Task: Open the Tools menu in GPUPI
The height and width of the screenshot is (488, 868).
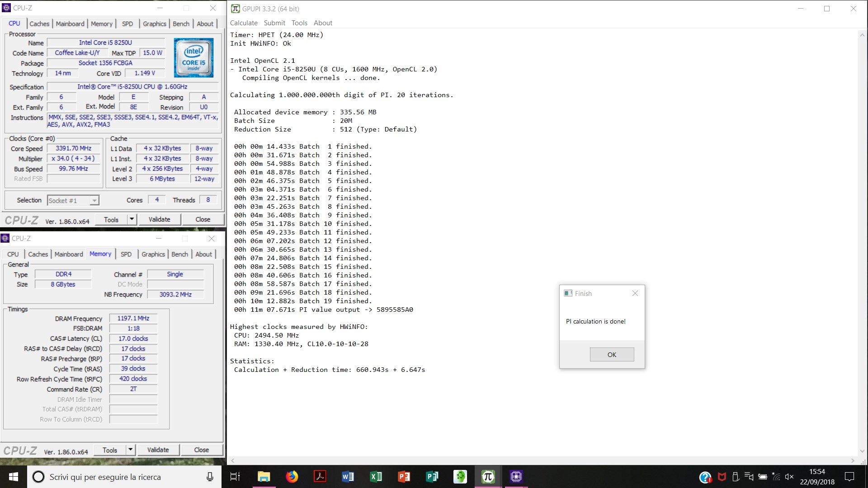Action: 299,23
